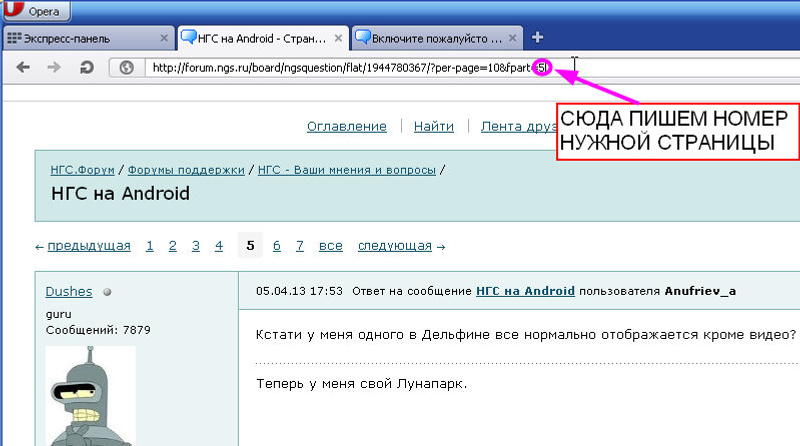The image size is (800, 446).
Task: Click the globe site info badge
Action: (x=126, y=67)
